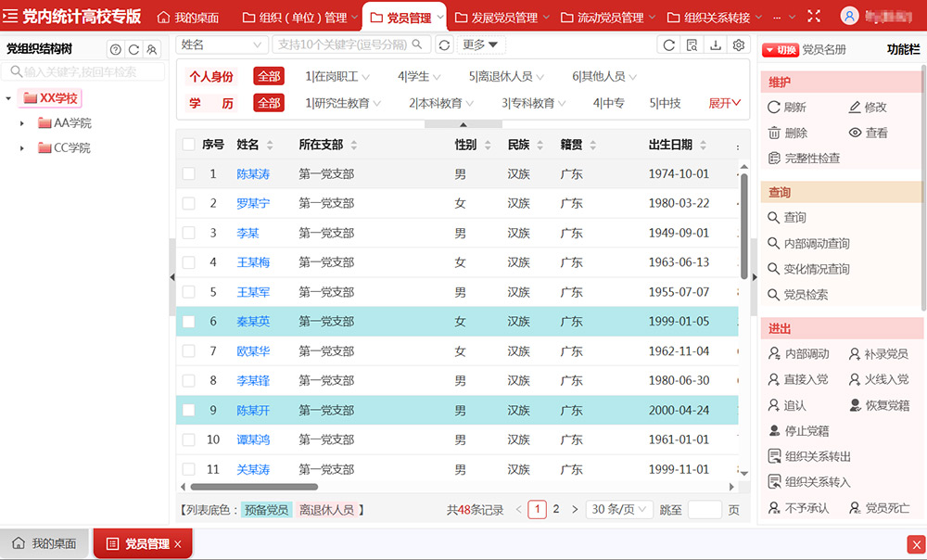Open the 组织（单位）管理 menu
The image size is (927, 560).
click(x=299, y=17)
